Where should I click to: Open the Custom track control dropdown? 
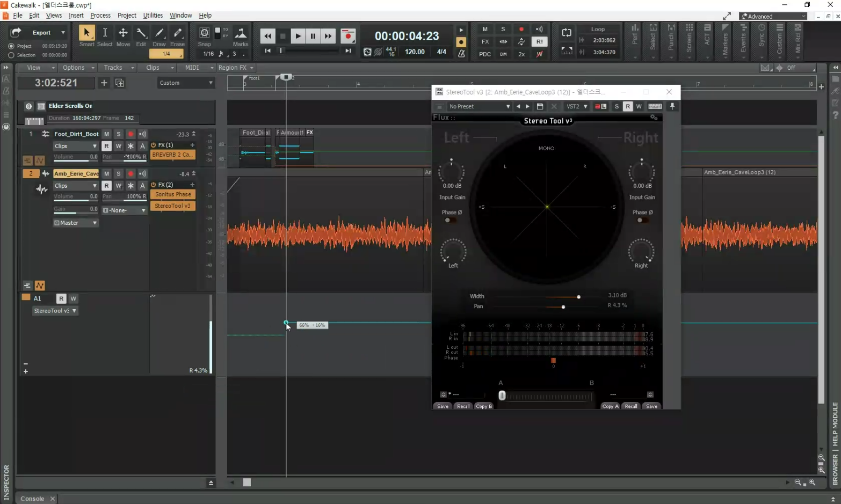click(x=186, y=83)
